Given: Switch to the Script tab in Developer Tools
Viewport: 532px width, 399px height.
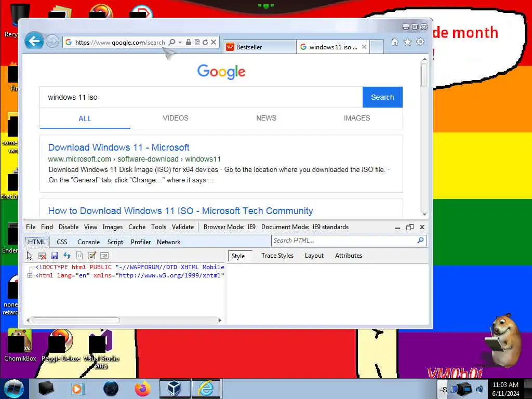Looking at the screenshot, I should click(x=115, y=242).
